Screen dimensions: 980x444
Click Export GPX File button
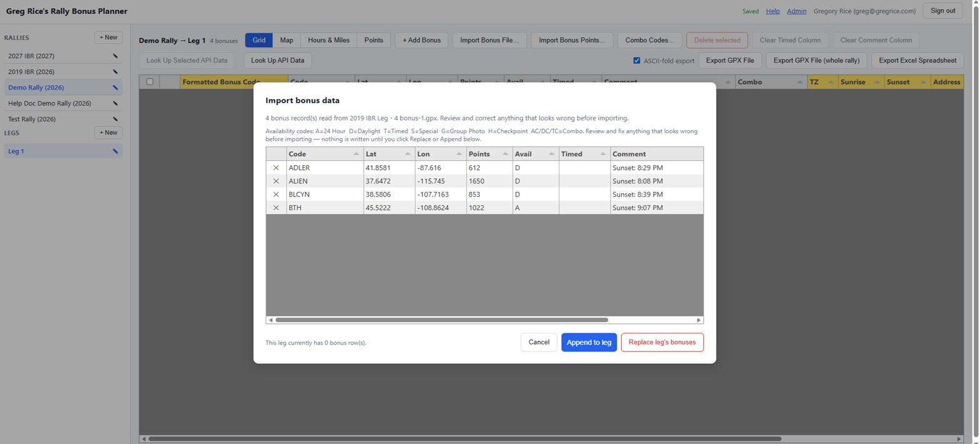pyautogui.click(x=730, y=61)
